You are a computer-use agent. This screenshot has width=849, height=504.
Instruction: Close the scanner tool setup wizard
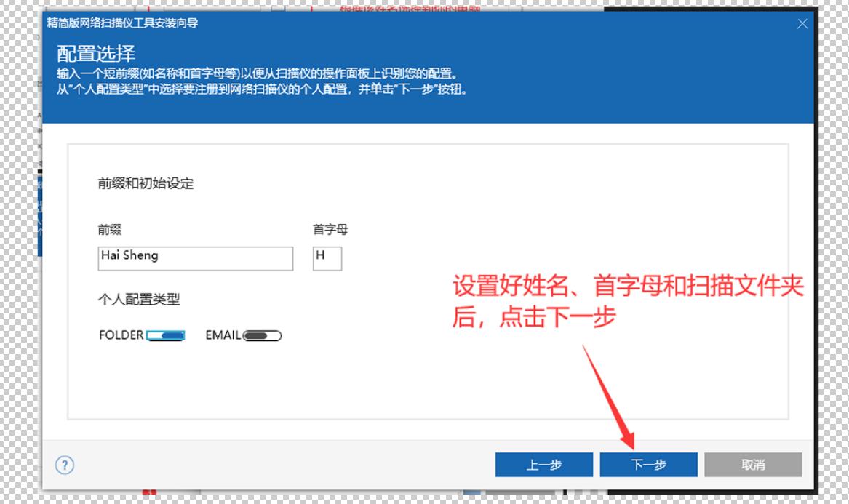[x=802, y=23]
